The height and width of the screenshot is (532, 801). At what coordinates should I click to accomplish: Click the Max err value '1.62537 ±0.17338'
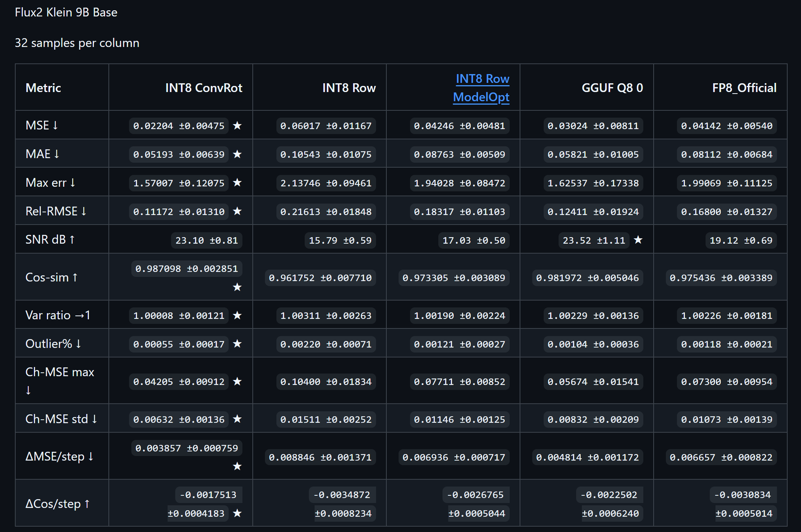tap(593, 183)
